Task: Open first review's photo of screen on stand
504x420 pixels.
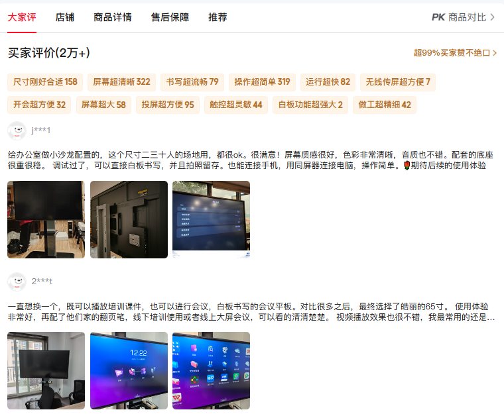Action: coord(46,219)
